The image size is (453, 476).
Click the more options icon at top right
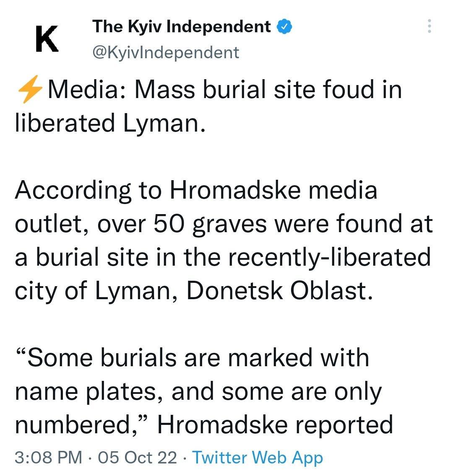pyautogui.click(x=430, y=27)
